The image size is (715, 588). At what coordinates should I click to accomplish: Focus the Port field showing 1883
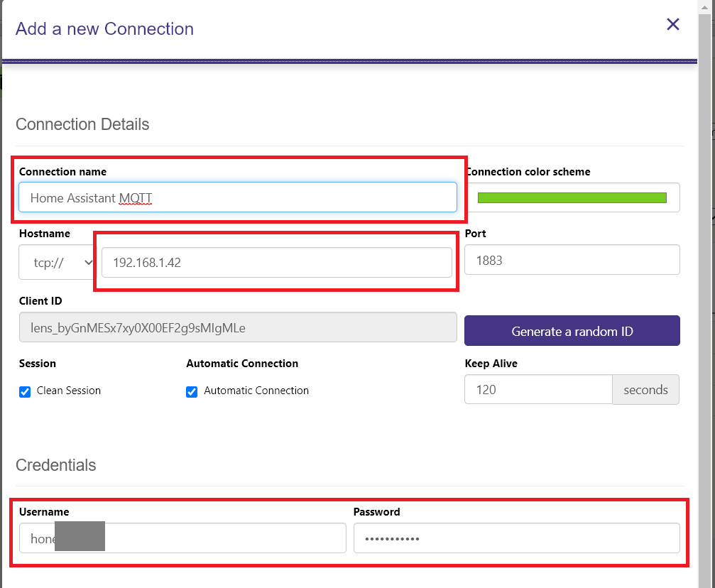(572, 260)
